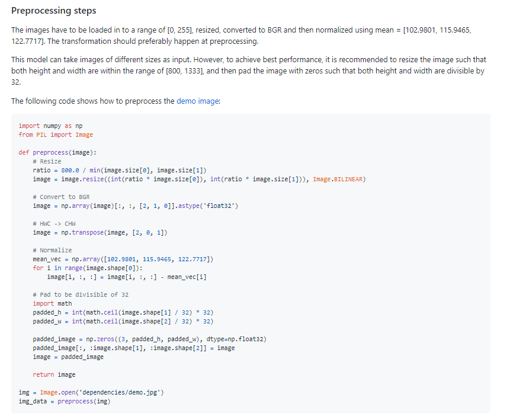Screen dimensions: 510x420
Task: Click the '# Pad to be divisible of 32' comment
Action: (81, 294)
